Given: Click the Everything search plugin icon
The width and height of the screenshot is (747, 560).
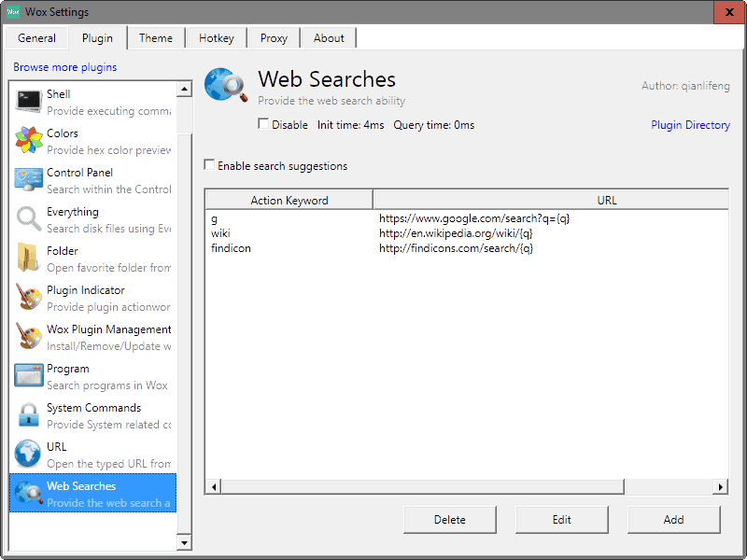Looking at the screenshot, I should coord(30,219).
